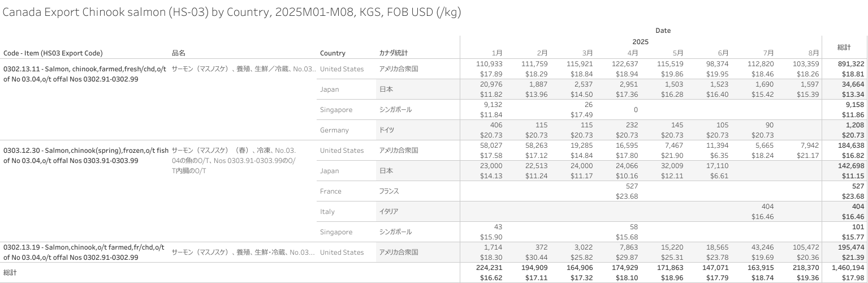Click the Germany country cell

tap(333, 130)
